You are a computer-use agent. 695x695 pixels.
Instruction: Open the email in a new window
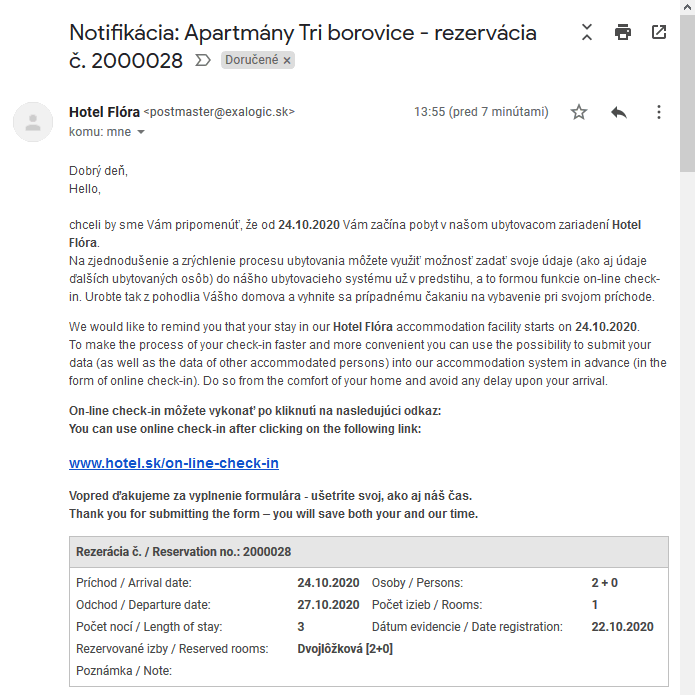659,32
